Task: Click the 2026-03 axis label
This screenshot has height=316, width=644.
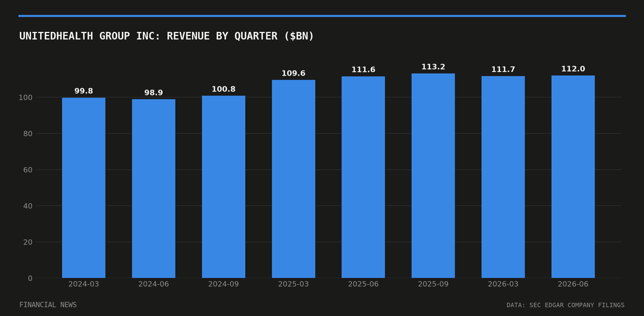Action: (503, 284)
